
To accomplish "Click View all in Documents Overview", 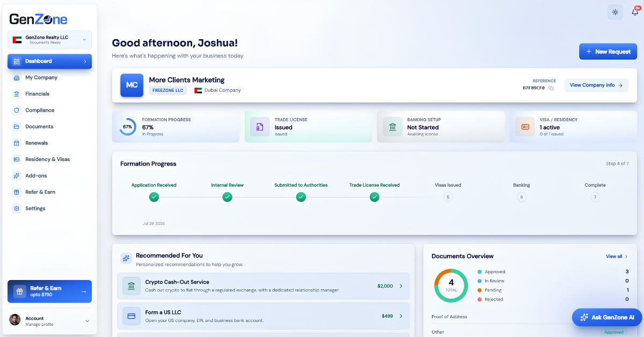I will pyautogui.click(x=617, y=257).
